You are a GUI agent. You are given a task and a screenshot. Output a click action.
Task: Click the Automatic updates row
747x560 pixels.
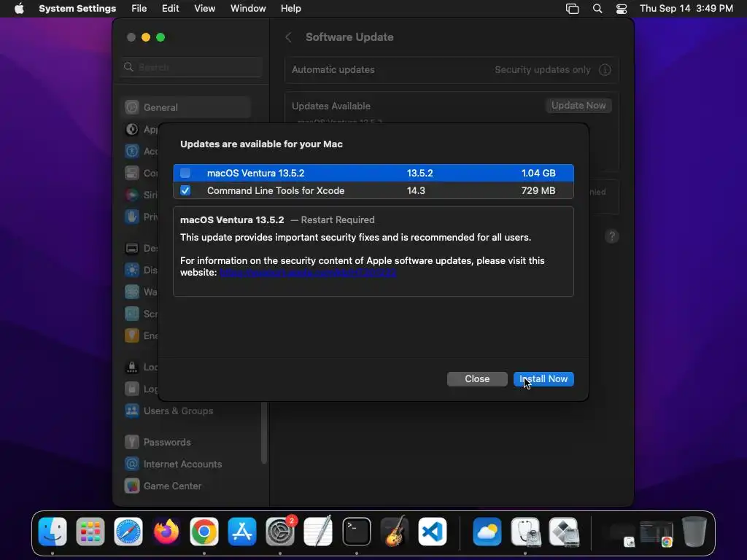(452, 70)
